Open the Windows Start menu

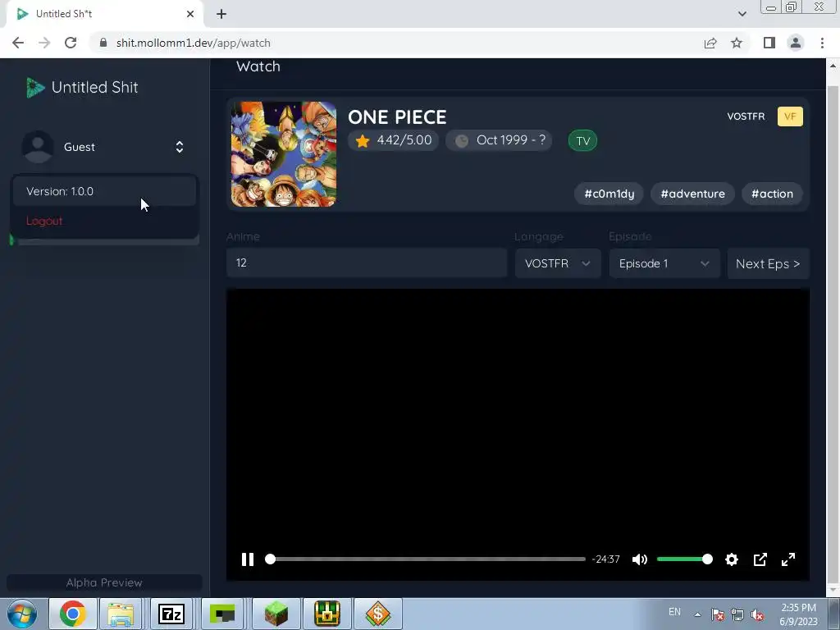coord(22,614)
